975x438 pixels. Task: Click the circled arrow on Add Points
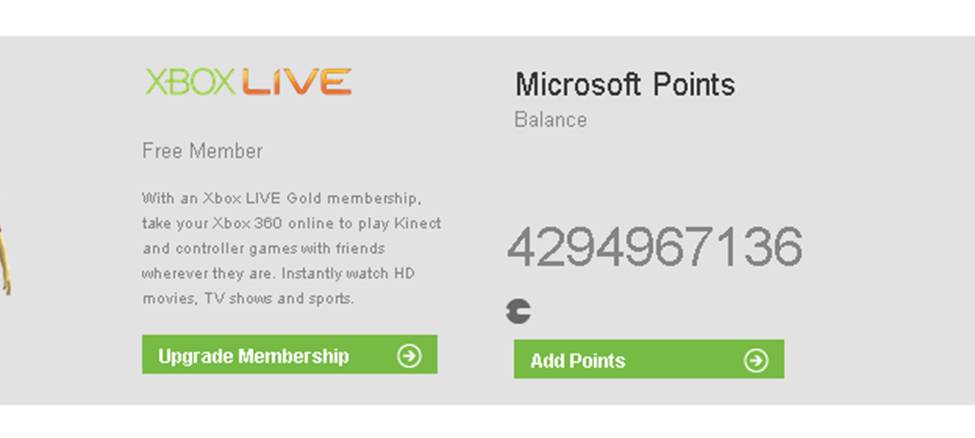pos(756,360)
